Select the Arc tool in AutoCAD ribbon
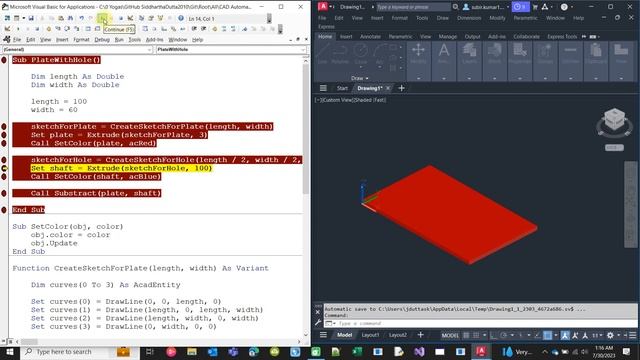Image resolution: width=640 pixels, height=360 pixels. 380,53
